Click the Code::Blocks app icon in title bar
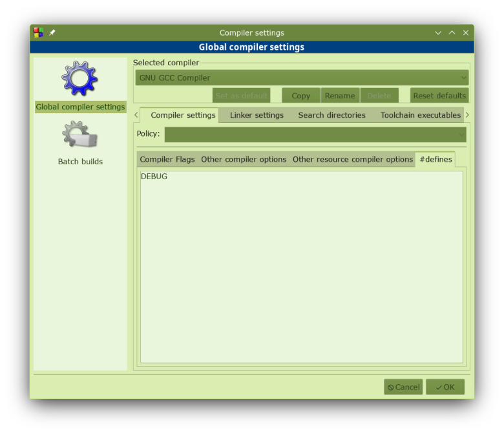Image resolution: width=504 pixels, height=434 pixels. 38,32
